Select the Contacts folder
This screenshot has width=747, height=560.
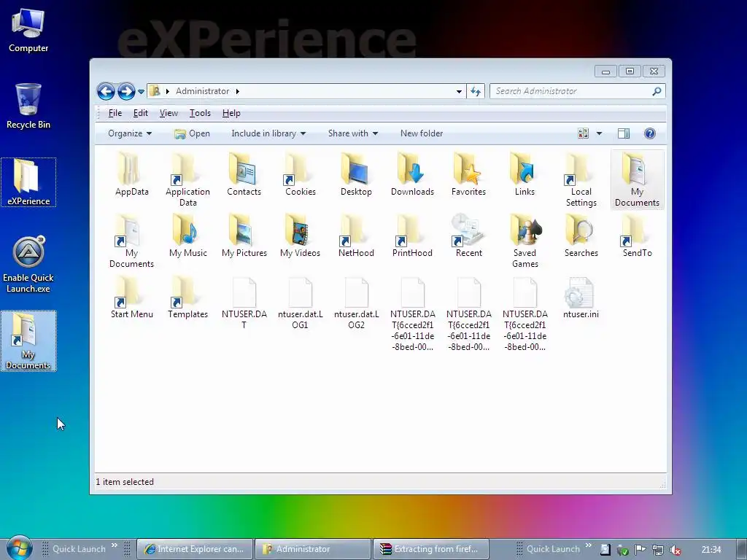tap(244, 174)
